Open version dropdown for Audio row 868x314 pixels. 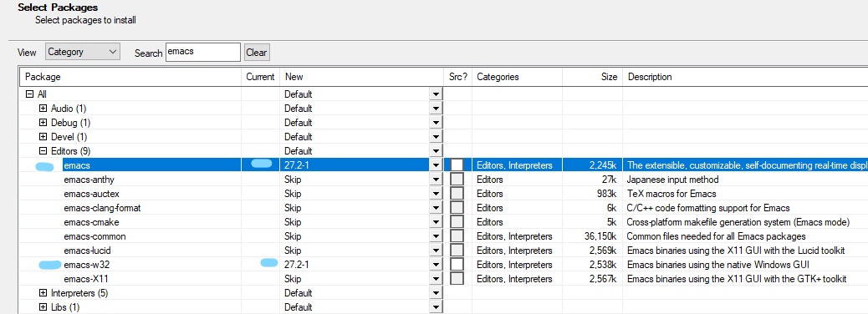[x=437, y=109]
